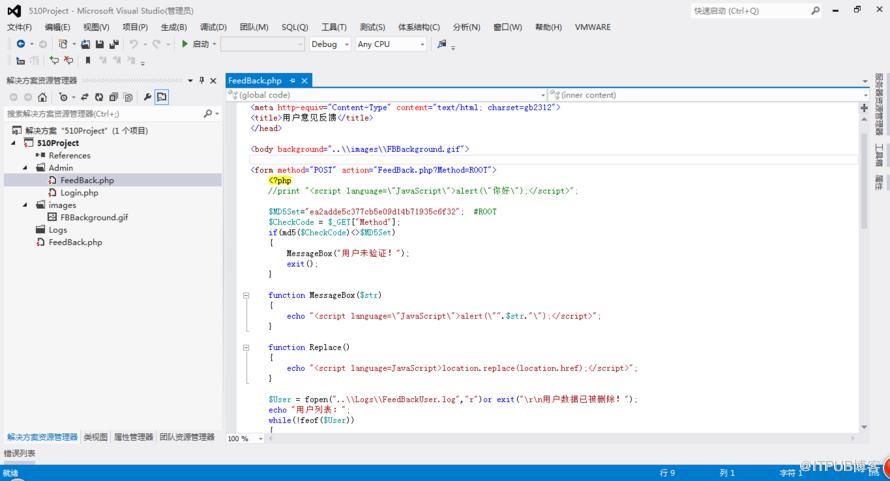Open the startup project combo box
This screenshot has height=481, width=890.
tap(262, 44)
